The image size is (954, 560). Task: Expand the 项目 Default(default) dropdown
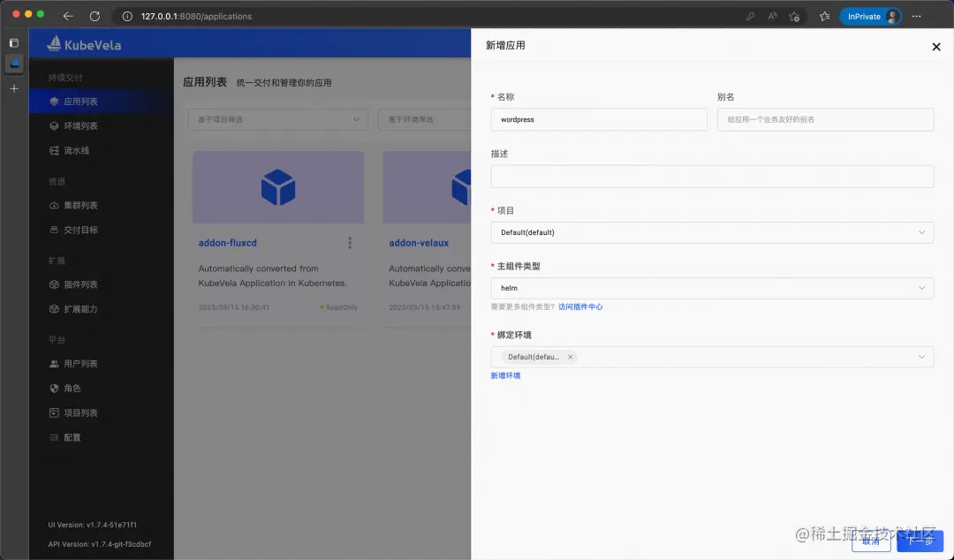(x=712, y=232)
